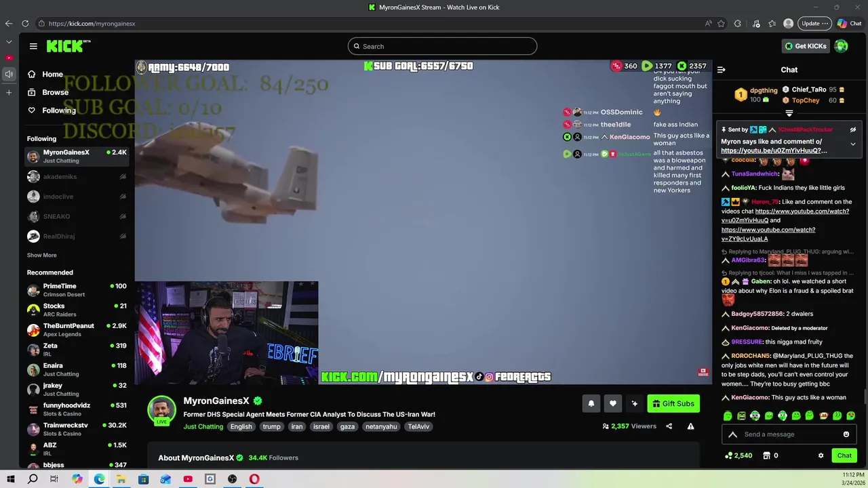Click the notification bell for MyronGainesX
The width and height of the screenshot is (868, 488).
click(591, 403)
